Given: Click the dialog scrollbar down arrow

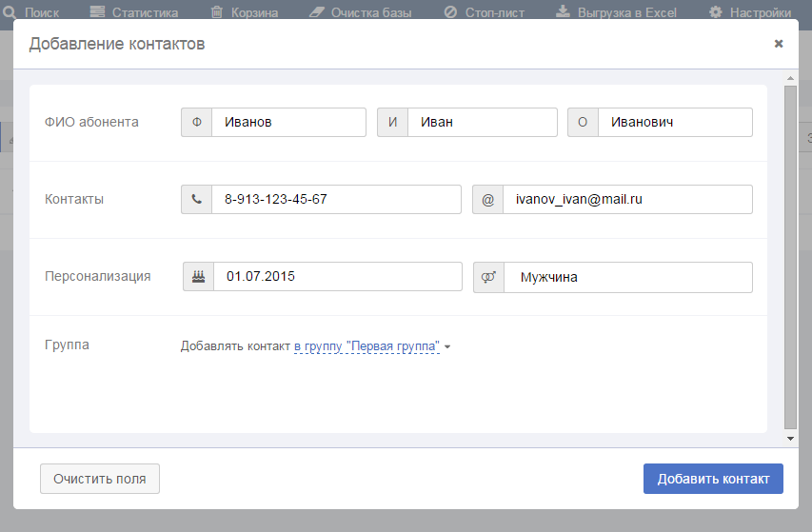Looking at the screenshot, I should pos(790,439).
